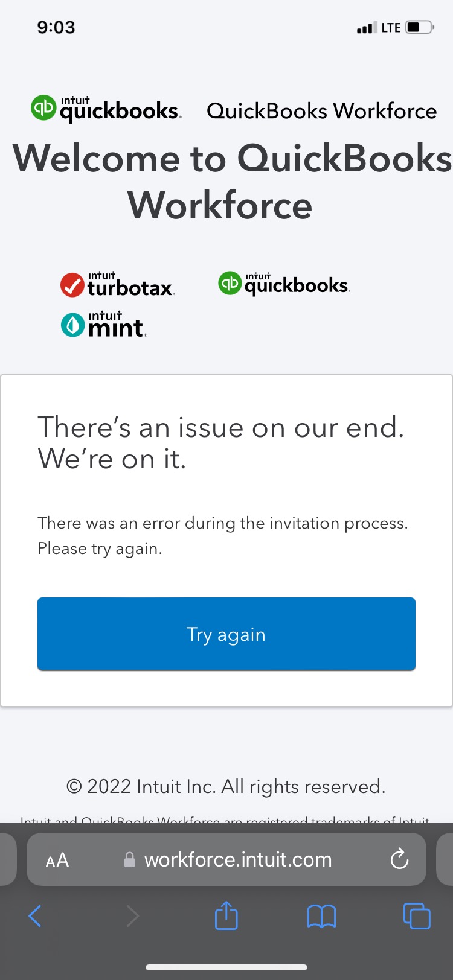Viewport: 453px width, 980px height.
Task: Tap the clock showing 9:03
Action: 56,27
